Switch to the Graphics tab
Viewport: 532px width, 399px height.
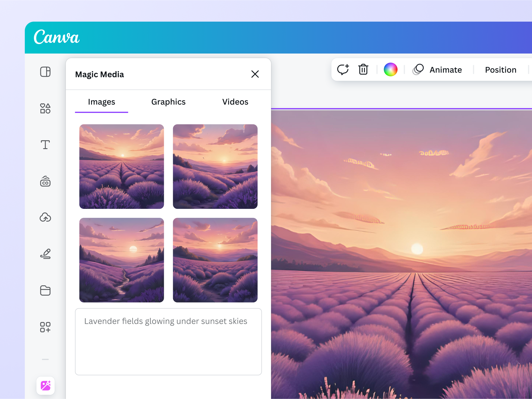tap(168, 102)
